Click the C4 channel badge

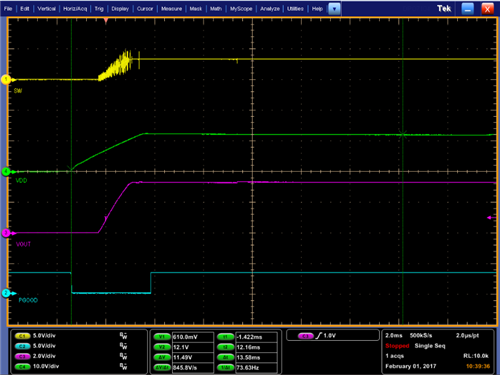click(22, 367)
